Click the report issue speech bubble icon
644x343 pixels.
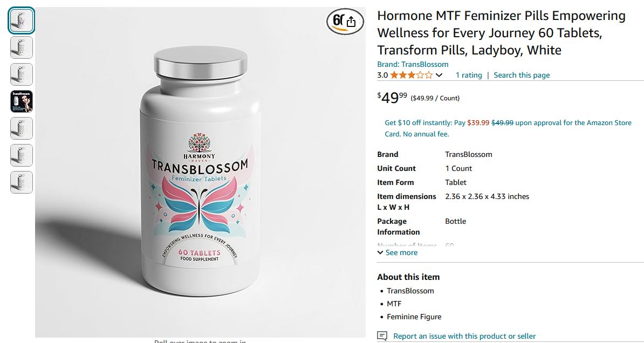click(382, 336)
